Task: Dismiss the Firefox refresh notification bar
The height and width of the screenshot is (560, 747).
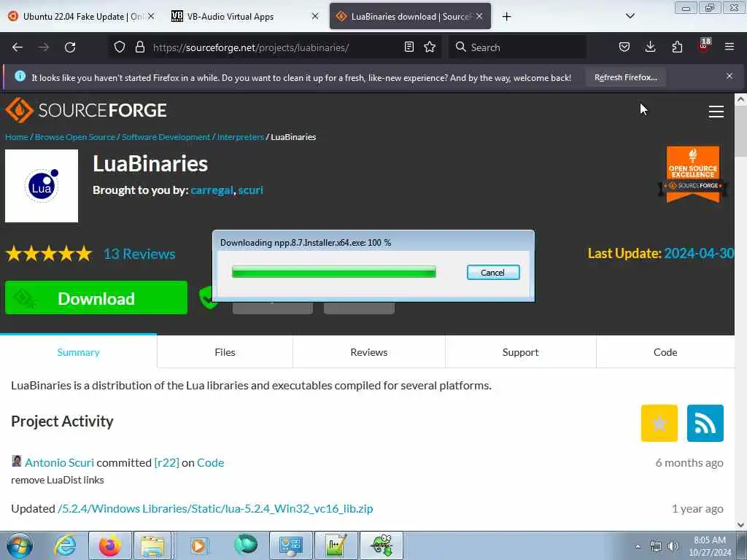Action: point(729,76)
